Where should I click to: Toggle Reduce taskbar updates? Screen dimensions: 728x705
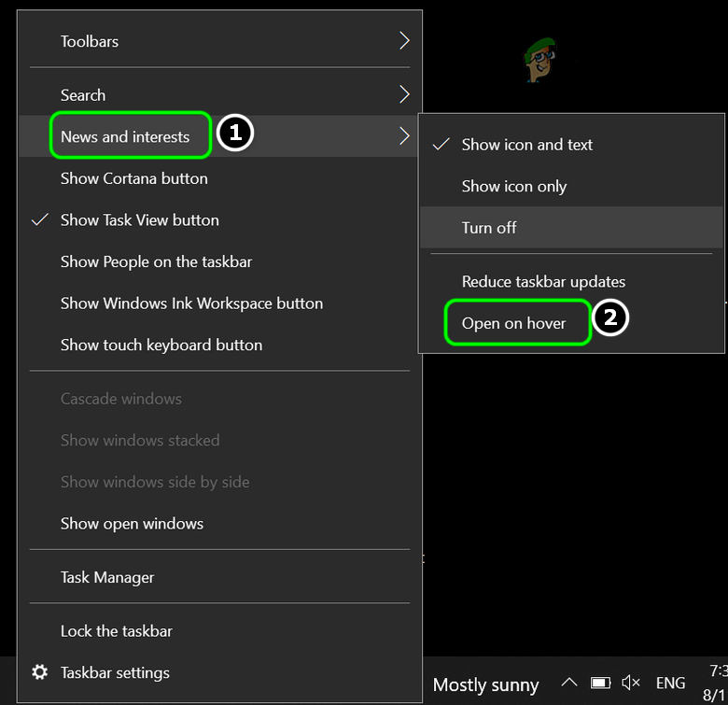(x=543, y=281)
